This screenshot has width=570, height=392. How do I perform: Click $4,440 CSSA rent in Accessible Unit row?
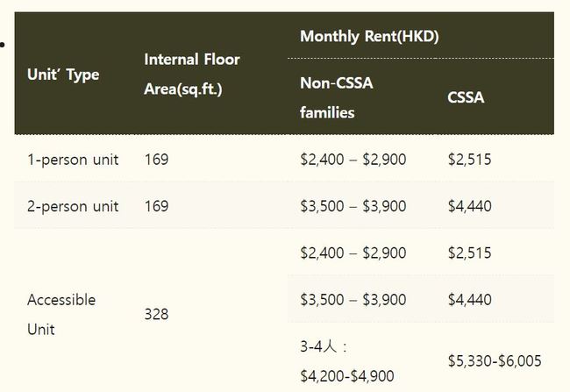(x=469, y=299)
